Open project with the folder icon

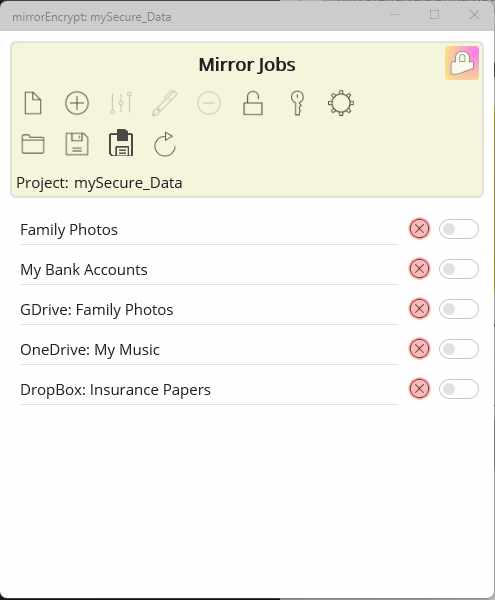(33, 144)
